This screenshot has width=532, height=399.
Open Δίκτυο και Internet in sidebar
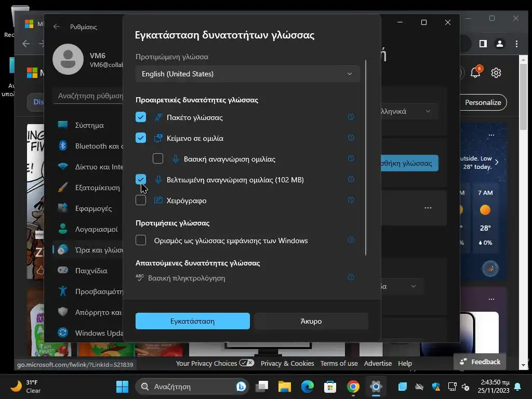pyautogui.click(x=88, y=167)
